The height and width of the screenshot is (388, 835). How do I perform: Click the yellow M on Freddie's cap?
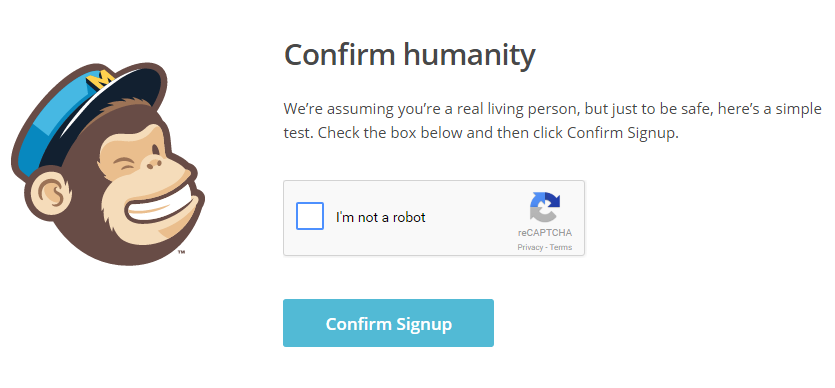tap(100, 80)
